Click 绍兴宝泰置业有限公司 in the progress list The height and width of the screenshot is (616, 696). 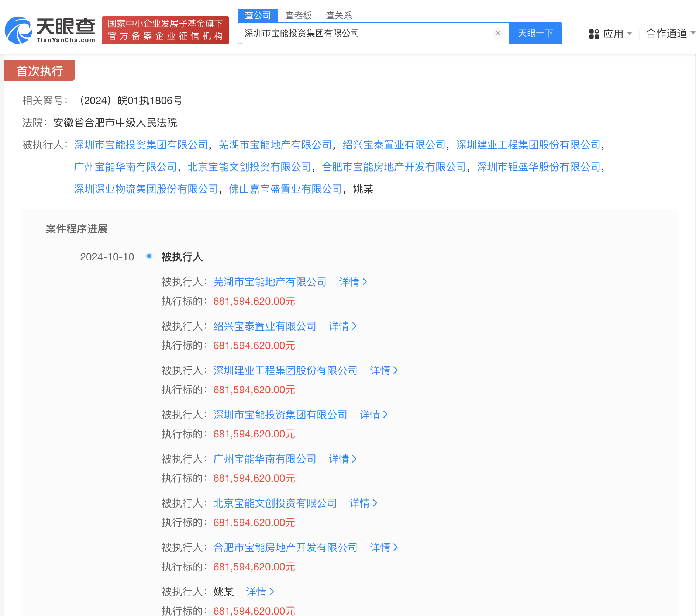[x=265, y=326]
